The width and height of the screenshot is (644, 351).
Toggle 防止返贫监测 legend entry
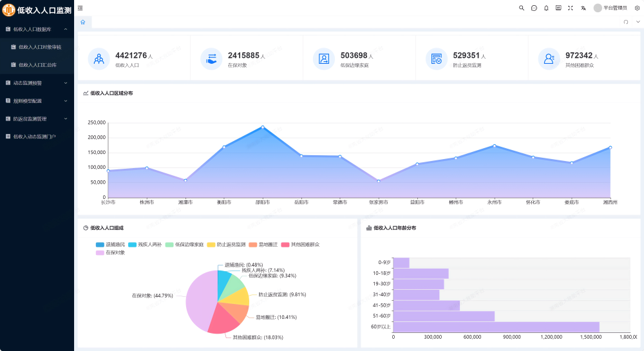coord(226,245)
